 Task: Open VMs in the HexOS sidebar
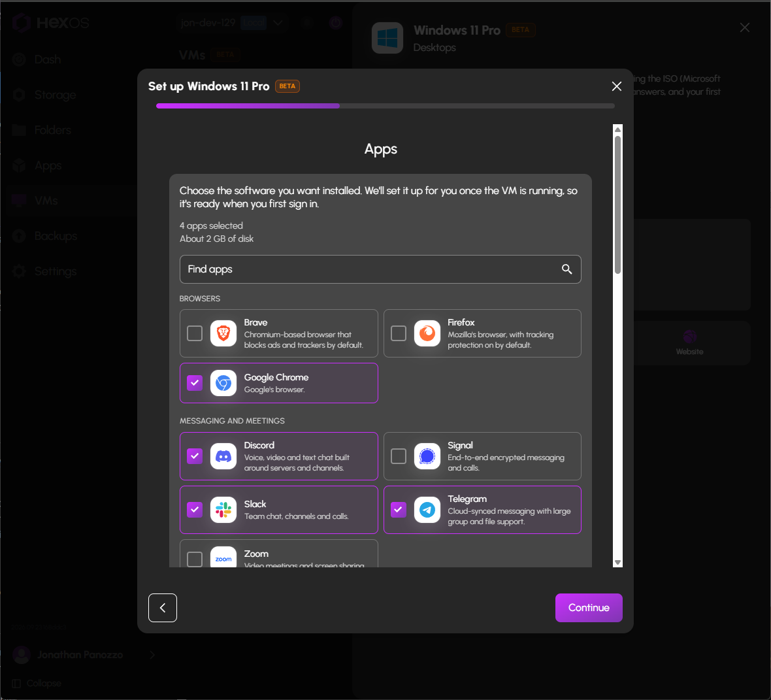click(46, 201)
